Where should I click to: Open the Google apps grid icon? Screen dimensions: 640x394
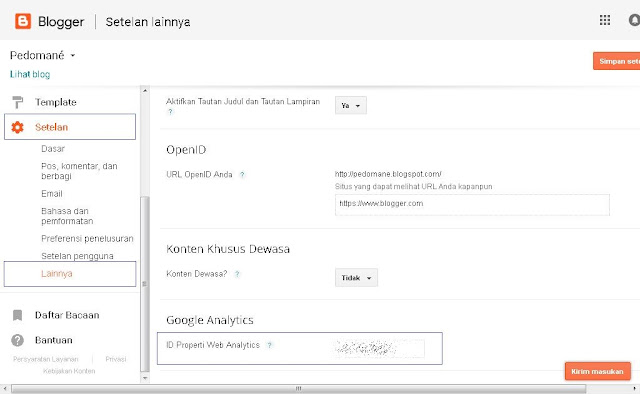(605, 20)
